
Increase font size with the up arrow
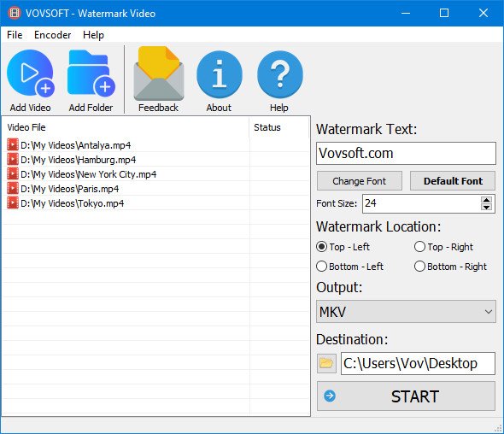click(486, 200)
